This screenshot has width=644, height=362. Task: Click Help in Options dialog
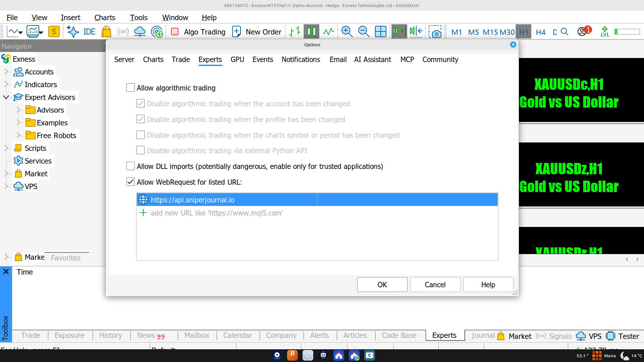tap(488, 285)
